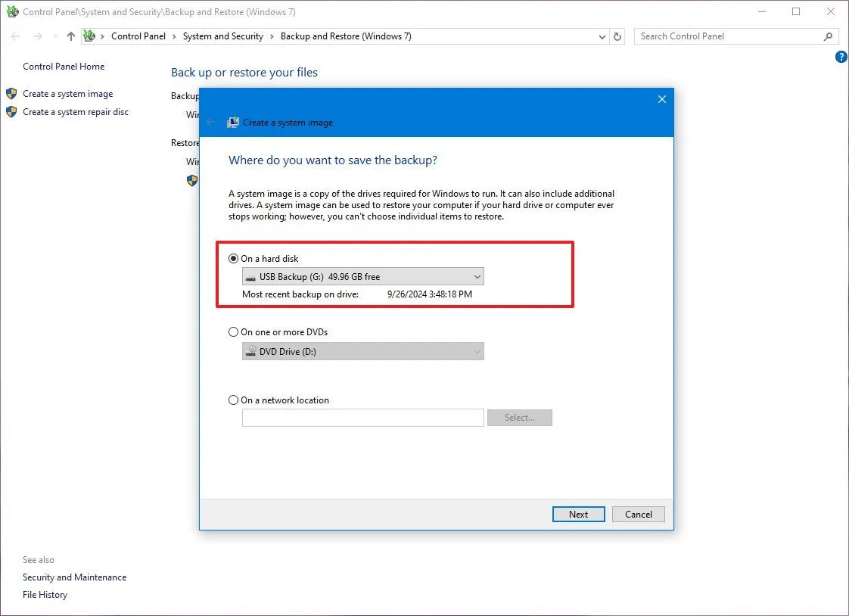Click the search magnifier icon
Image resolution: width=849 pixels, height=616 pixels.
[x=829, y=36]
